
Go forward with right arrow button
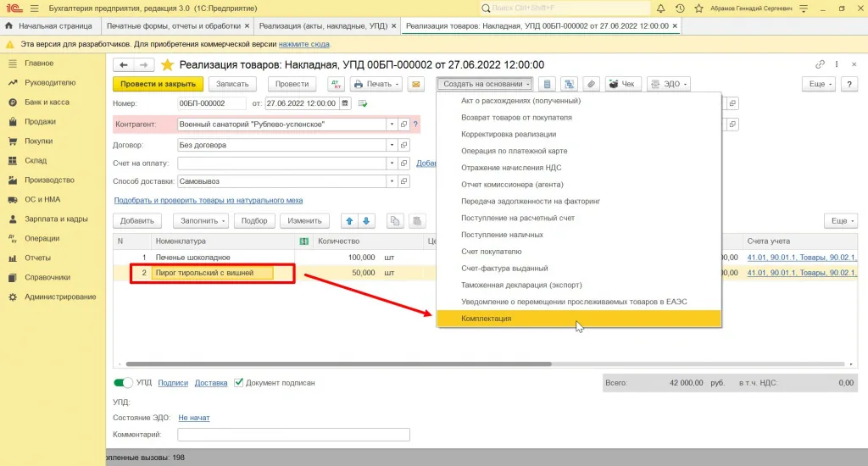pyautogui.click(x=143, y=64)
